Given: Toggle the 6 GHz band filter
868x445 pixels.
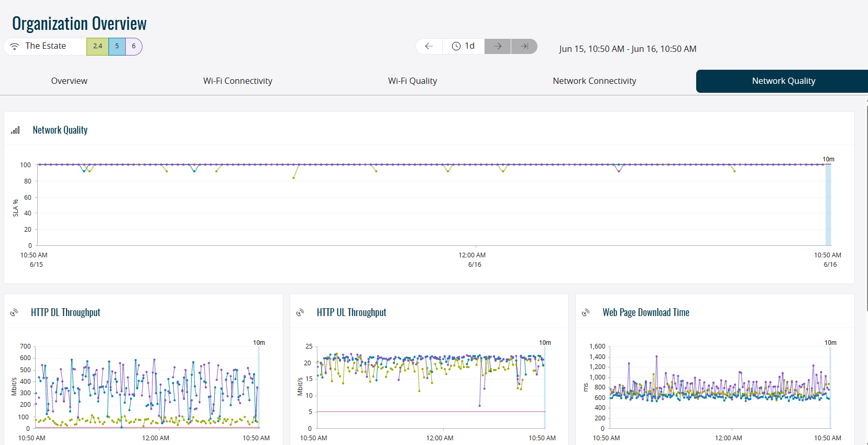Looking at the screenshot, I should coord(134,46).
